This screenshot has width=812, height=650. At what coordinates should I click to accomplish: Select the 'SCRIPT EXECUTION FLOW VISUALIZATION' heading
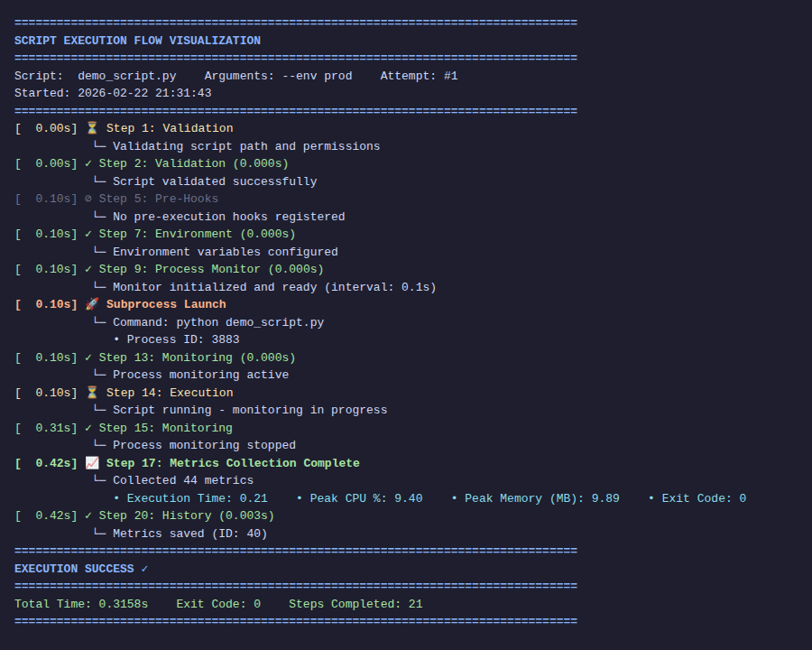(137, 41)
